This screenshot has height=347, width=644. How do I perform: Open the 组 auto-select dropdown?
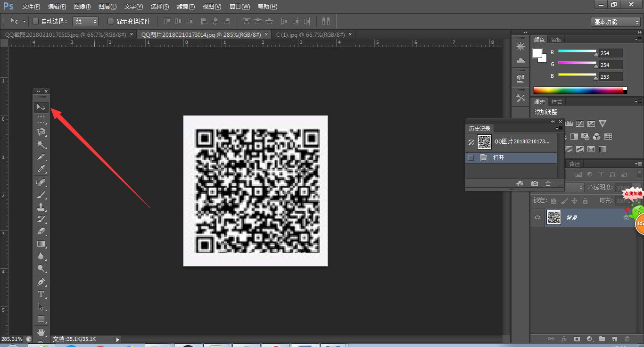[85, 21]
